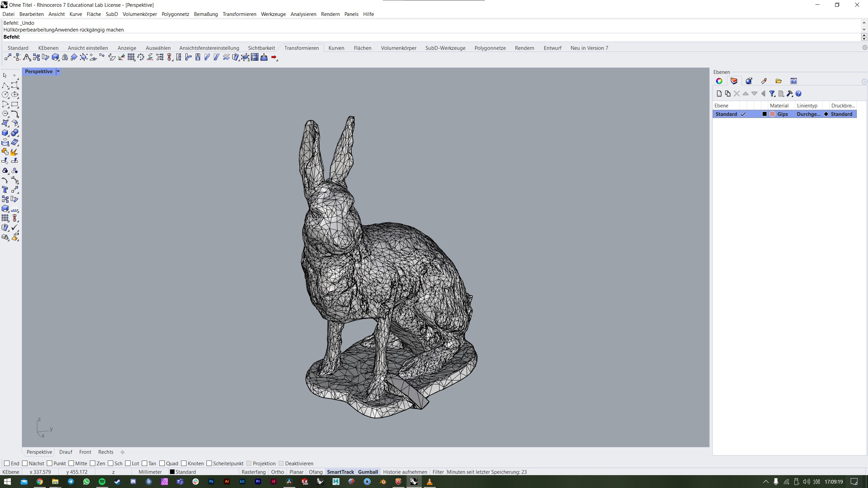Open the rectangular Array tool
The image size is (868, 488).
131,57
